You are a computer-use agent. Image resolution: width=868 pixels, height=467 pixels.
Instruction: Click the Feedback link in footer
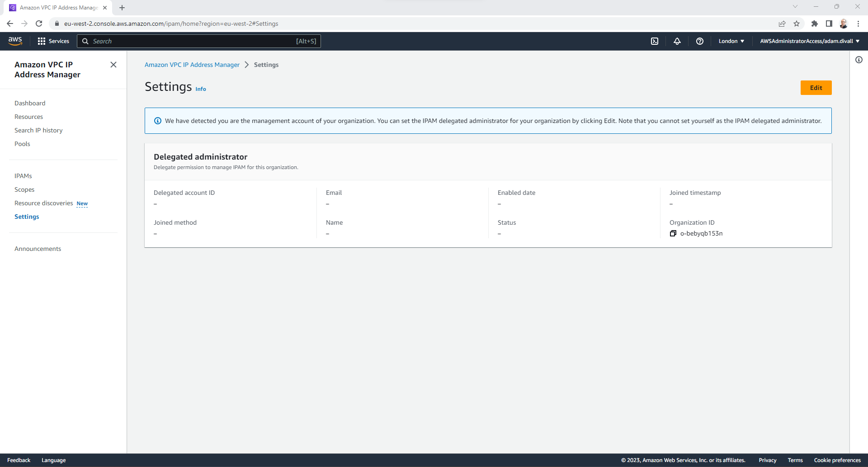tap(19, 460)
